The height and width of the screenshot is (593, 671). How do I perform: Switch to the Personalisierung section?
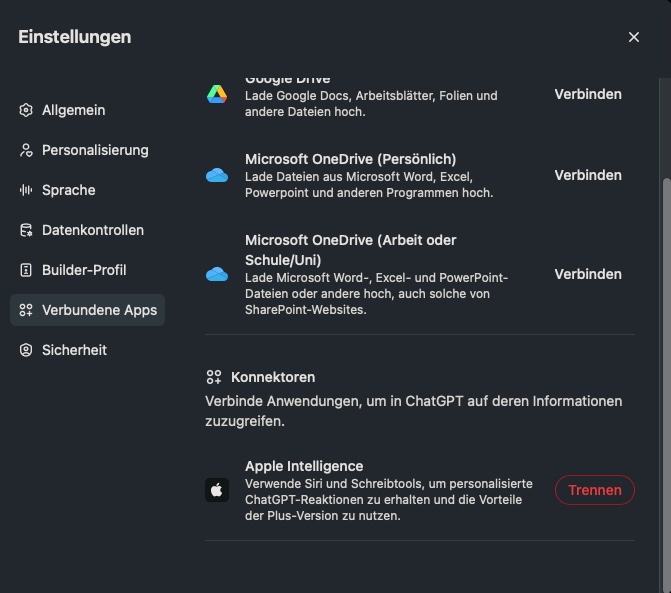tap(94, 150)
